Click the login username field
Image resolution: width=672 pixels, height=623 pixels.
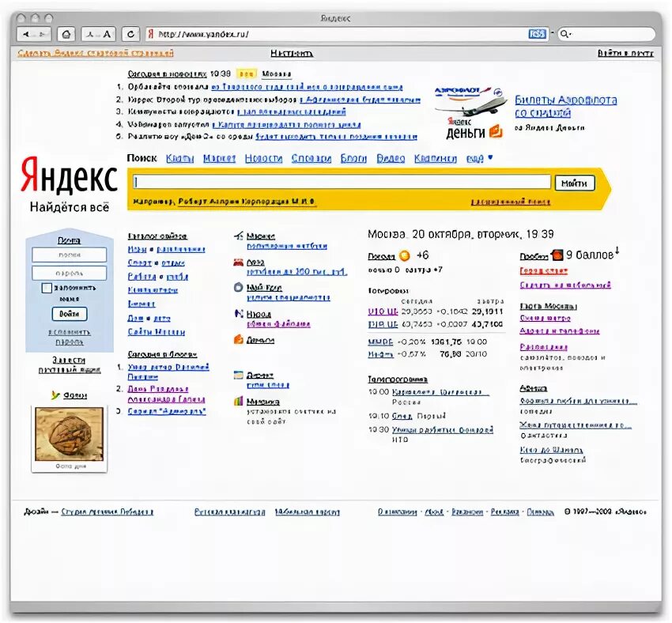click(x=70, y=255)
